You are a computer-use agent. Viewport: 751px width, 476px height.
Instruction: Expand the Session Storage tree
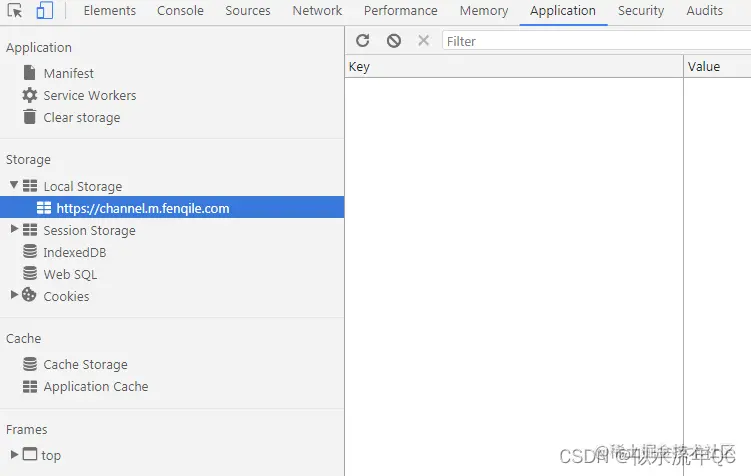coord(14,229)
